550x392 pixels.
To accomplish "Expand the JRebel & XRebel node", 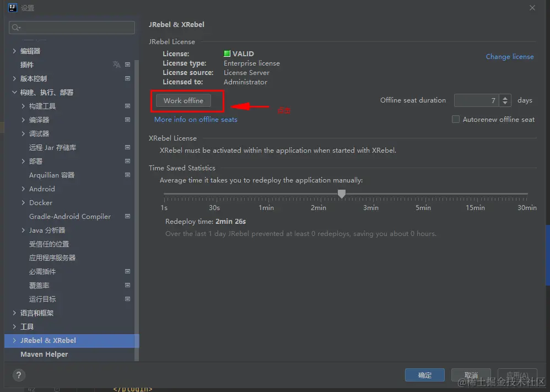I will tap(14, 340).
